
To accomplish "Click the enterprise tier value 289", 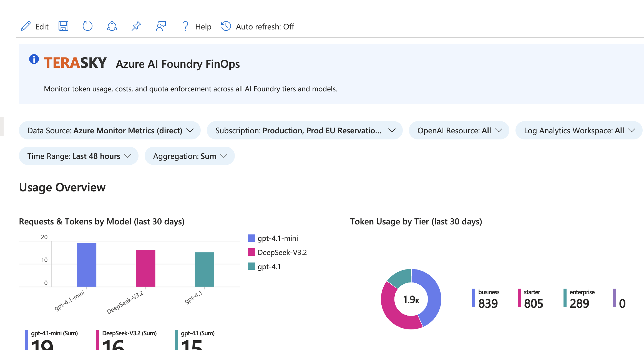I will tap(579, 303).
